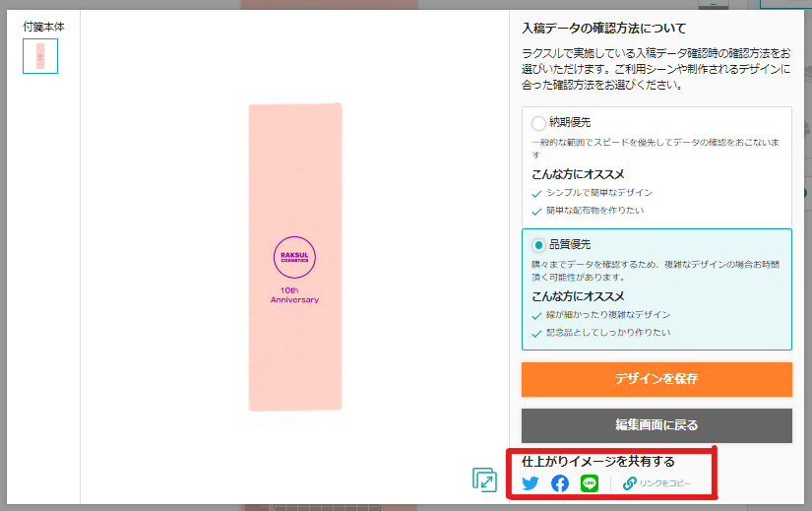Share the design via LINE icon
The height and width of the screenshot is (511, 812).
pyautogui.click(x=590, y=483)
